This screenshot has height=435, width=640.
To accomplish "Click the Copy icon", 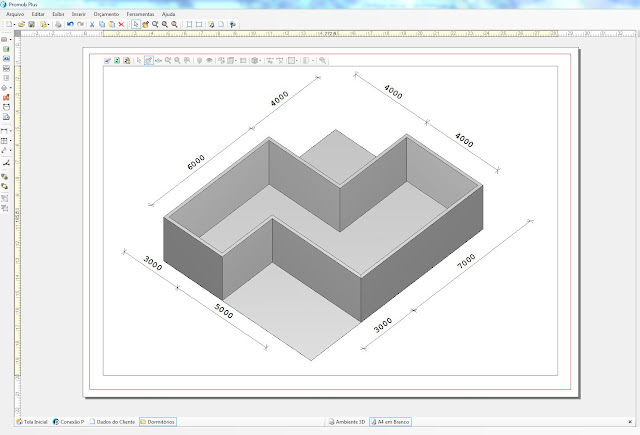I will tap(102, 24).
